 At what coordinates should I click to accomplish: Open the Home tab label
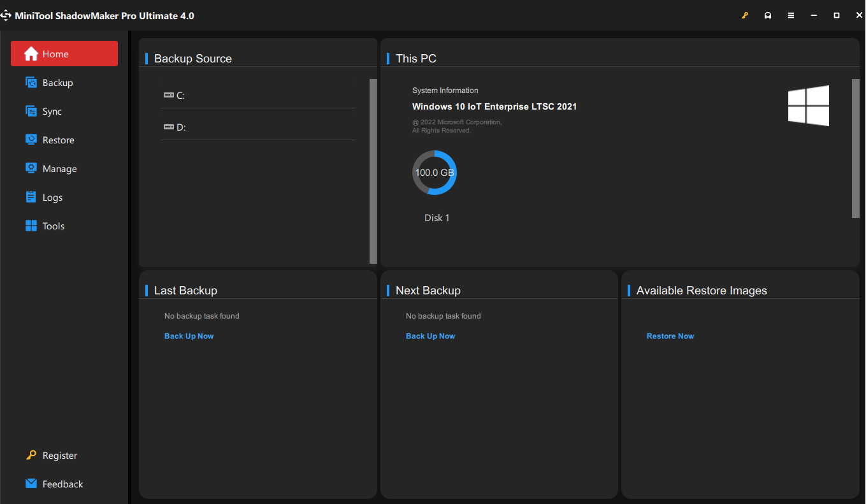click(x=55, y=54)
